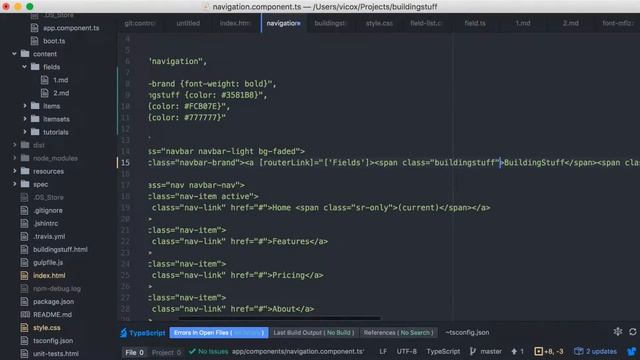Switch to the 2.md tab

[571, 23]
